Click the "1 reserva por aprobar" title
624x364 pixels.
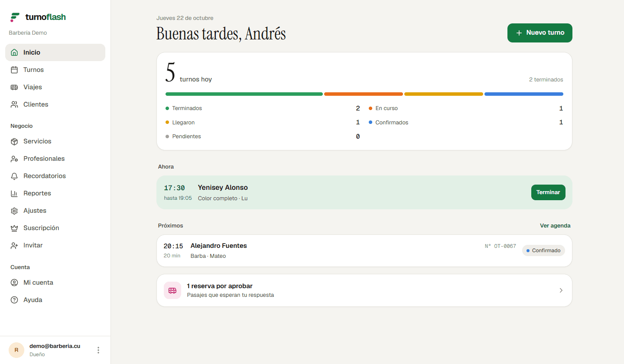click(220, 286)
